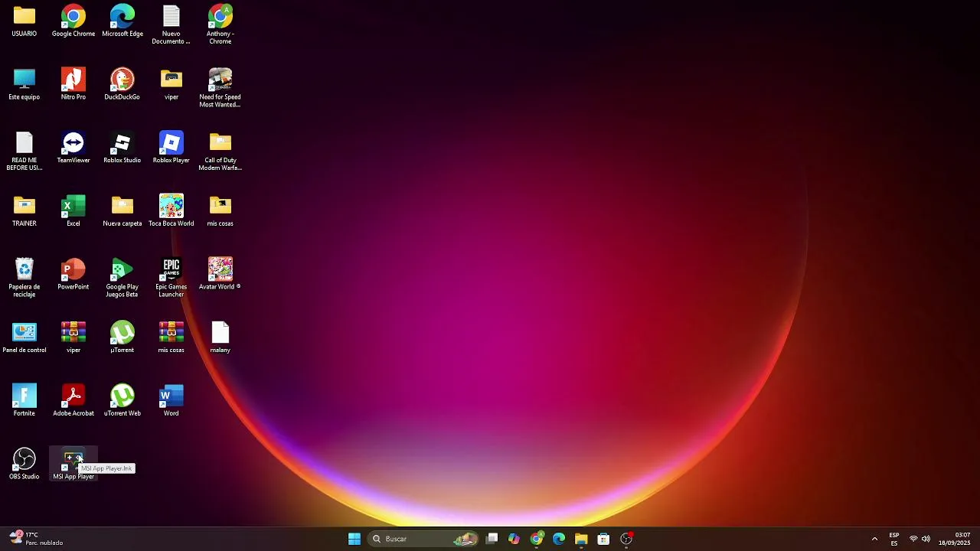The height and width of the screenshot is (551, 980).
Task: Select the malany blank file icon
Action: point(220,337)
